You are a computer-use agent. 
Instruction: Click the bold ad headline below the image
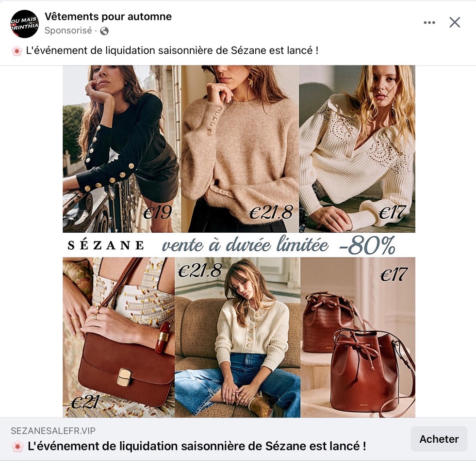(x=197, y=446)
